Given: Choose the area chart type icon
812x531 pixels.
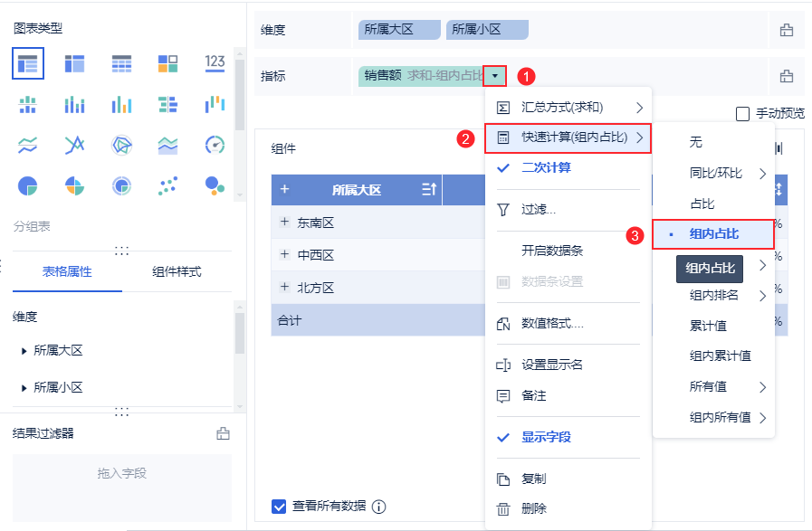Looking at the screenshot, I should [168, 145].
